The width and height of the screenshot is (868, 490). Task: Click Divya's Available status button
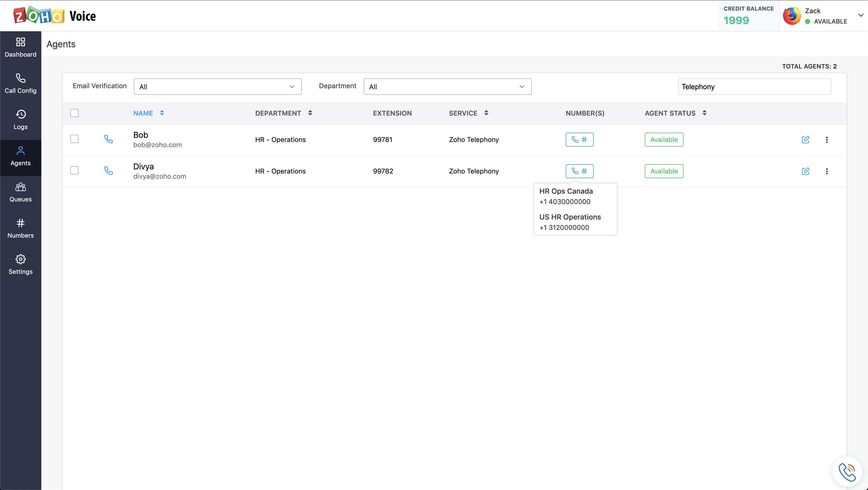[664, 171]
